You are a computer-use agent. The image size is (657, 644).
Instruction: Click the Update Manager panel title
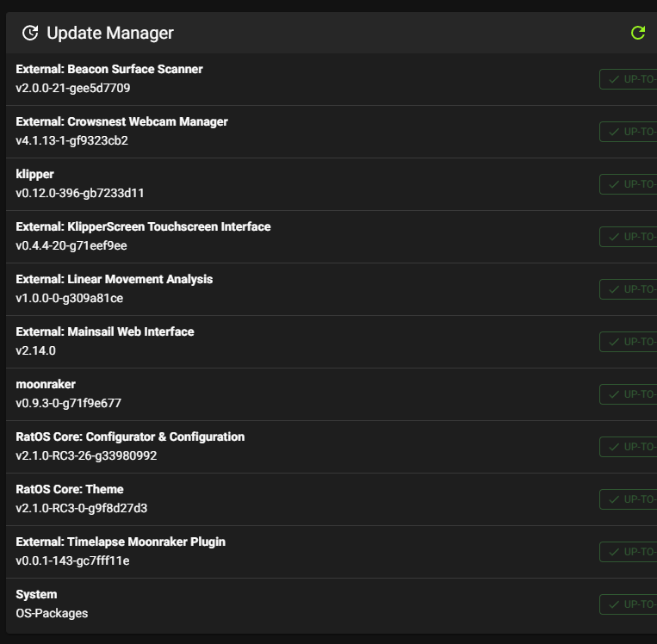(109, 33)
